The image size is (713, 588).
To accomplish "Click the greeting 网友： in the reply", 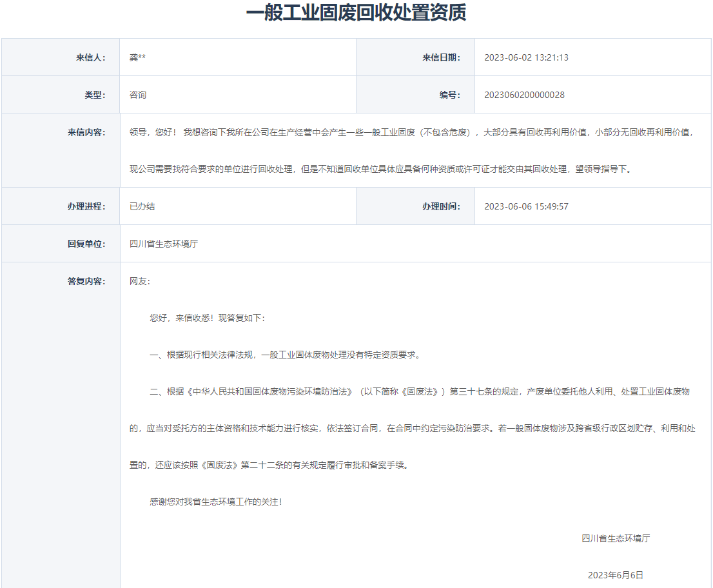I will 139,281.
